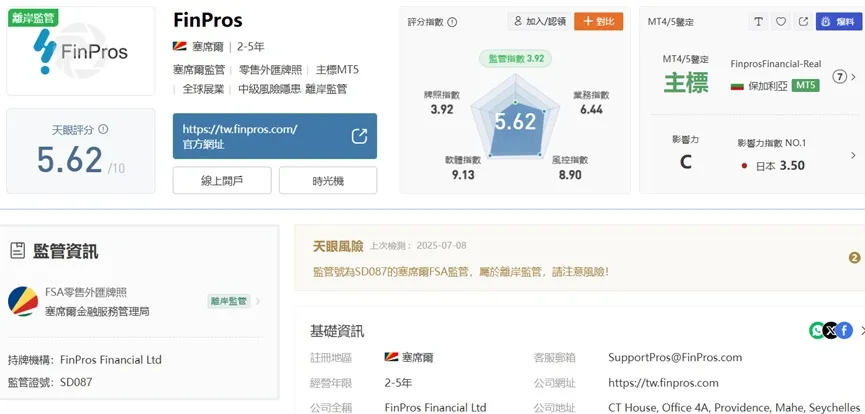Viewport: 865px width, 414px height.
Task: Click the 業務指數 6.44 value
Action: pos(591,109)
